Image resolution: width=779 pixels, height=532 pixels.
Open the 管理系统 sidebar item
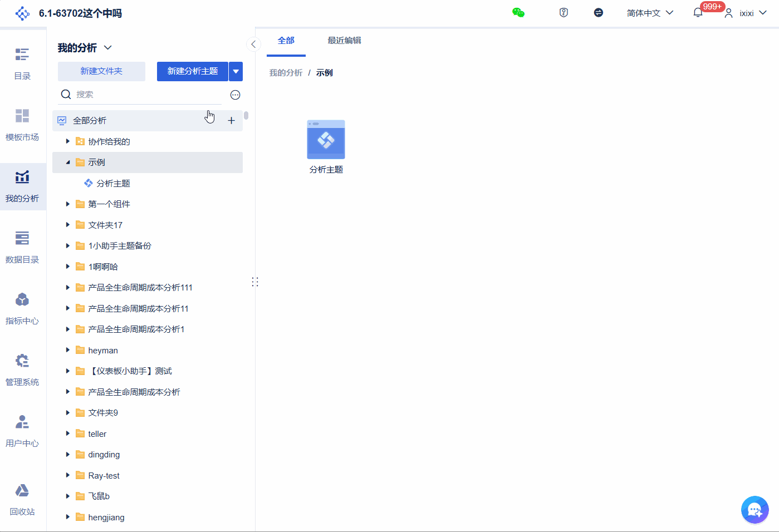pyautogui.click(x=22, y=370)
